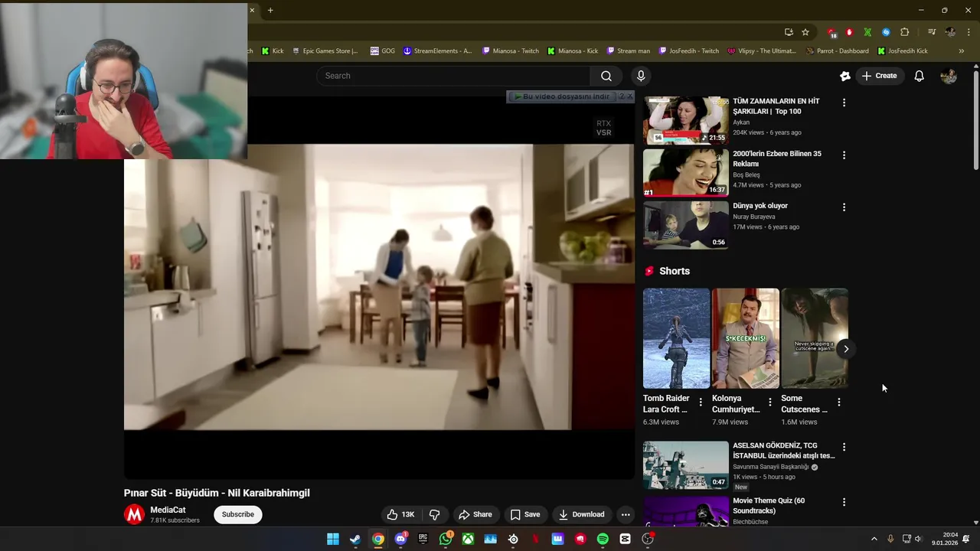
Task: Open Windows Start menu
Action: [333, 539]
